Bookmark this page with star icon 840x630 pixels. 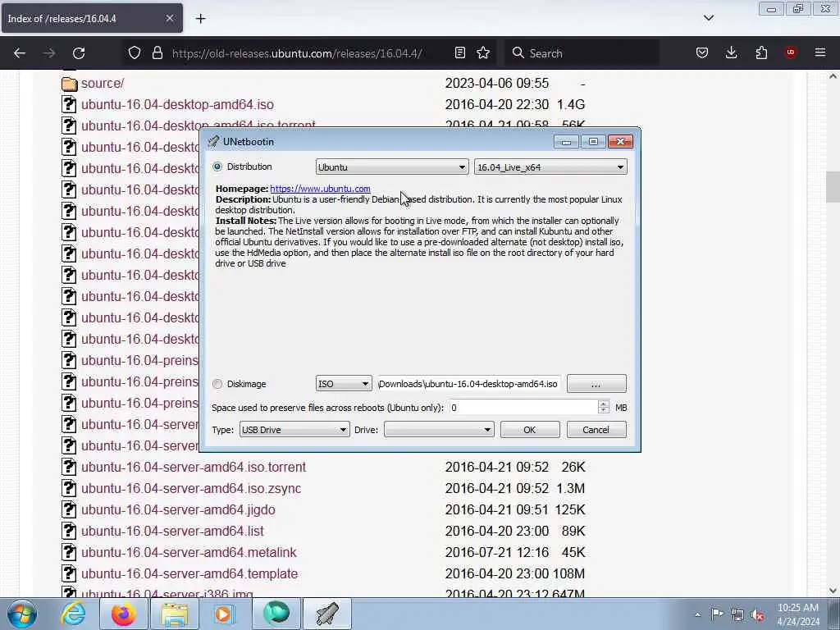(x=483, y=53)
